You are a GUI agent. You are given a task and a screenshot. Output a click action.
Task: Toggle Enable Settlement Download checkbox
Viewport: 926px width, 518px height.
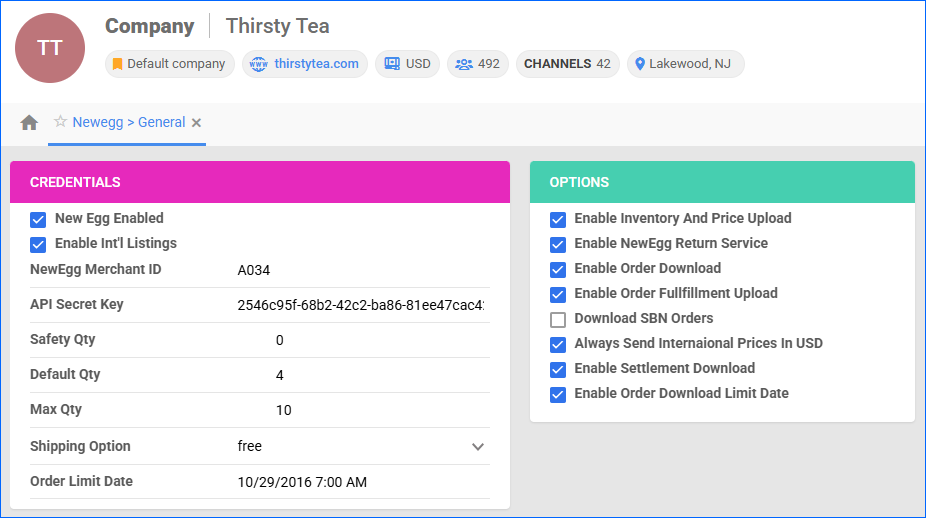558,369
